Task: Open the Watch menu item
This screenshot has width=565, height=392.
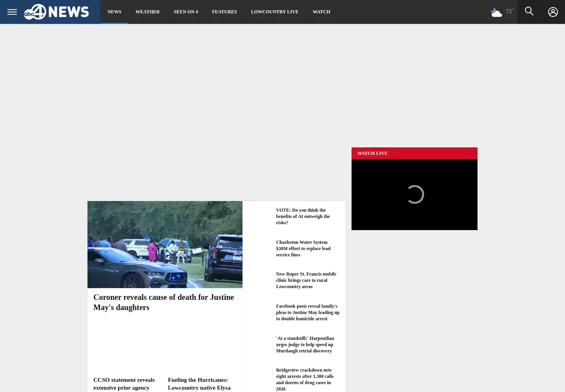Action: [321, 12]
